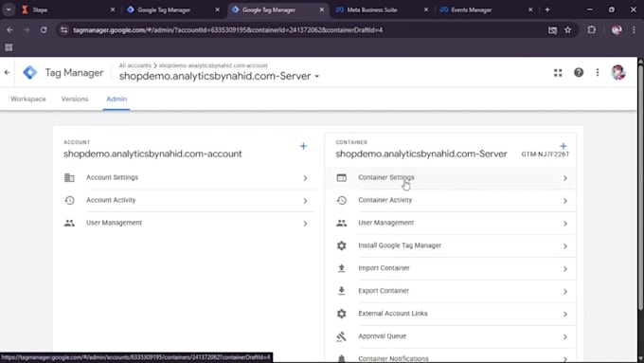Reload the page with the browser refresh icon
The height and width of the screenshot is (363, 644).
[x=44, y=30]
